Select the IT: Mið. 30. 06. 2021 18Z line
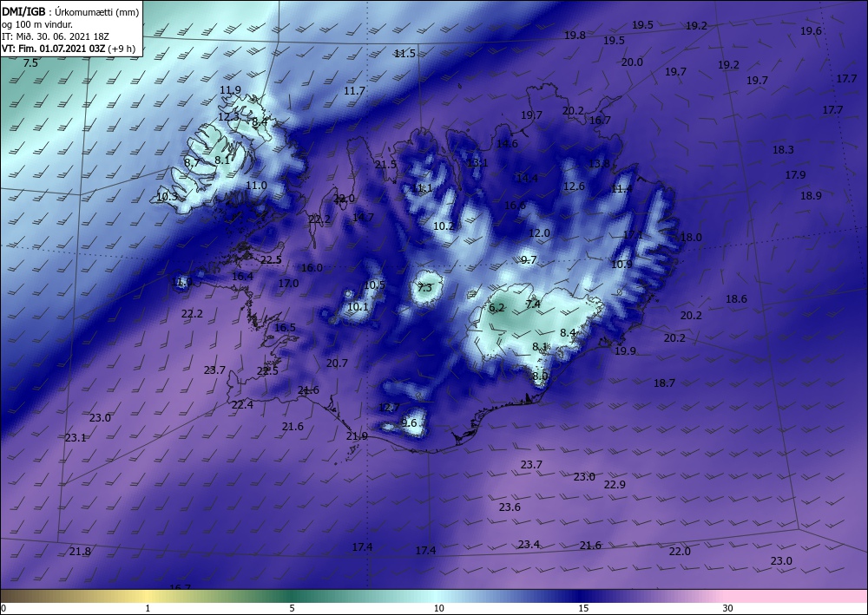The height and width of the screenshot is (615, 868). 56,36
